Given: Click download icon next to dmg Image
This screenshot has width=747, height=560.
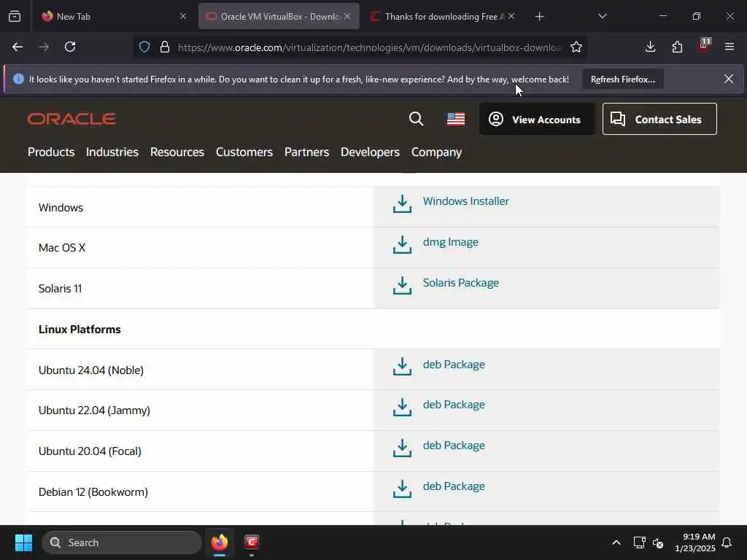Looking at the screenshot, I should point(402,245).
